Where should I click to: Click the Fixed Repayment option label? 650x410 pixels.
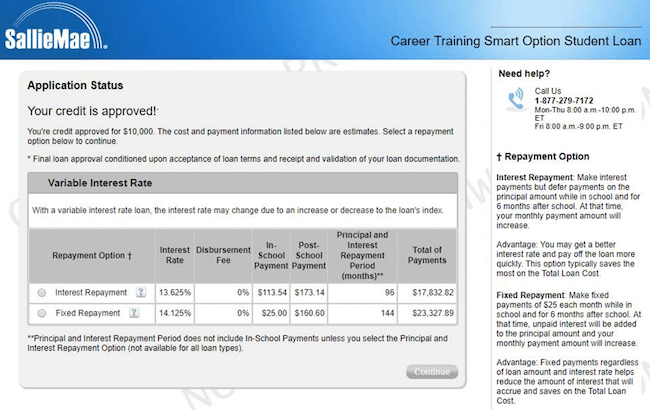88,313
